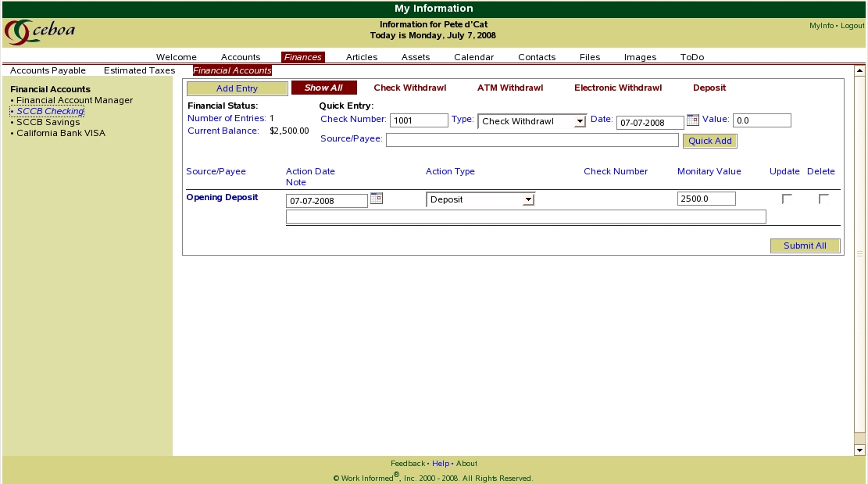
Task: Check the Delete checkbox for Opening Deposit
Action: pos(823,199)
